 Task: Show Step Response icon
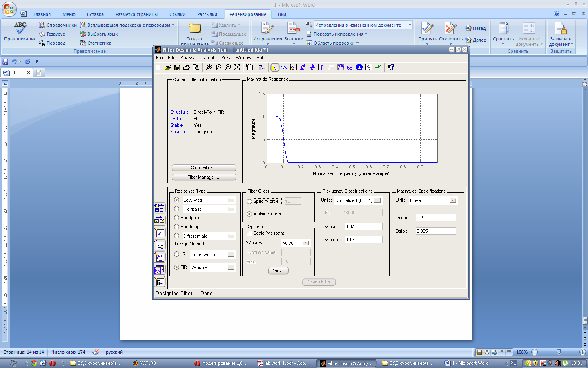coord(331,67)
